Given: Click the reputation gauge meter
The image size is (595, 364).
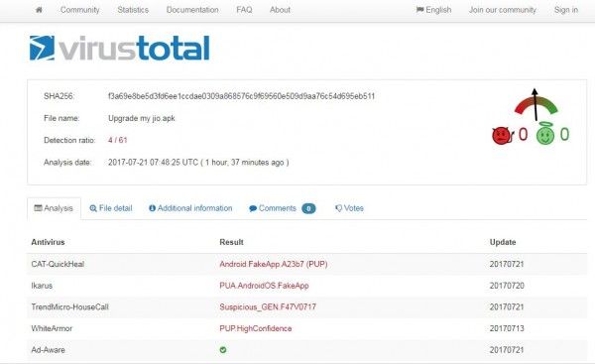Looking at the screenshot, I should [535, 105].
